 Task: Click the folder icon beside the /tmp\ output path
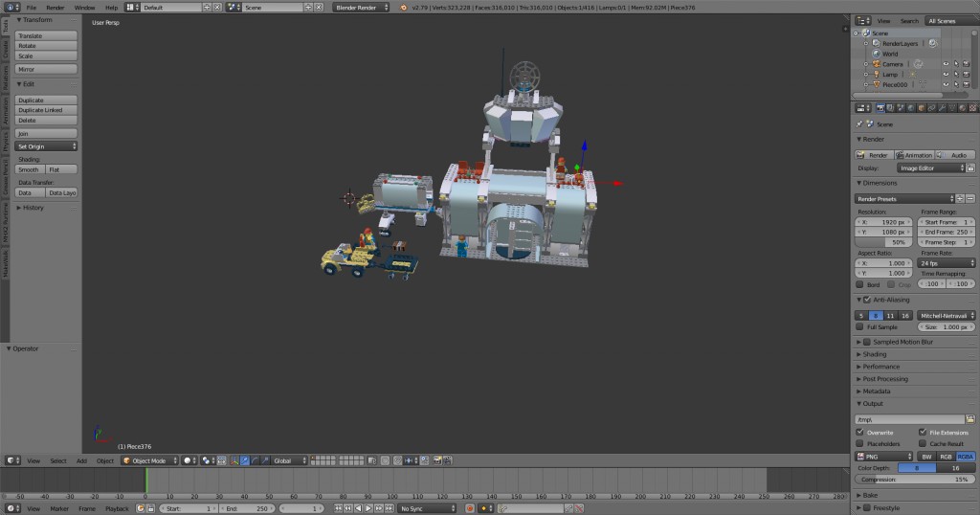point(970,419)
